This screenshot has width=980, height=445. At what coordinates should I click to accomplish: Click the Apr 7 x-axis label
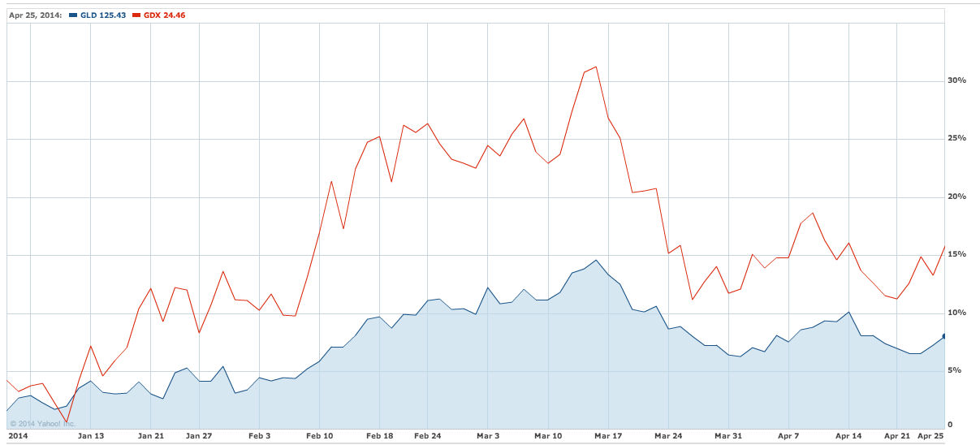pyautogui.click(x=789, y=436)
